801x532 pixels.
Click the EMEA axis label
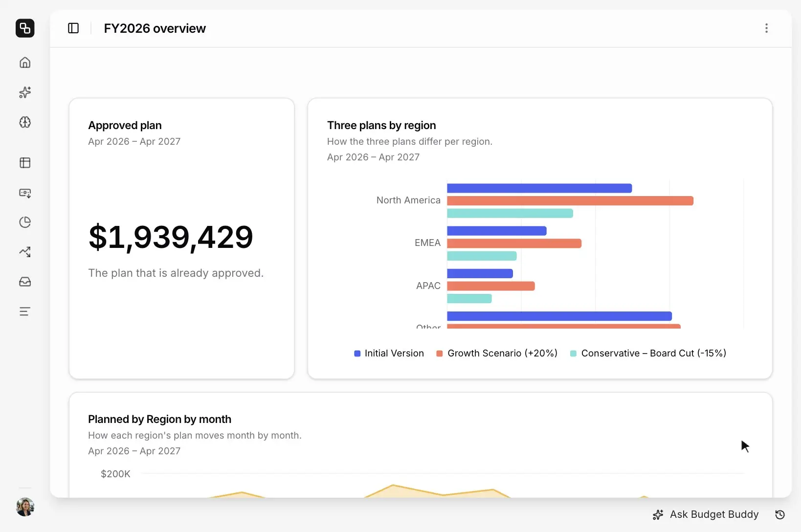point(427,243)
